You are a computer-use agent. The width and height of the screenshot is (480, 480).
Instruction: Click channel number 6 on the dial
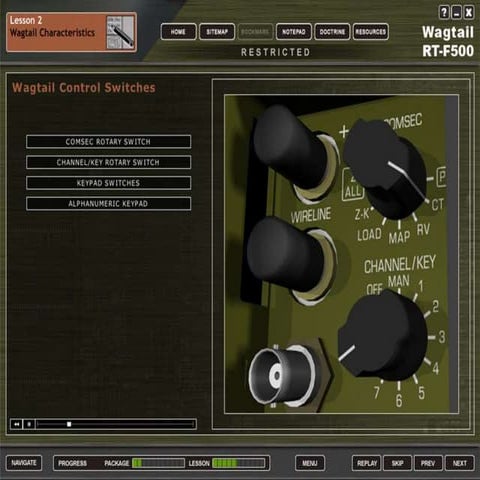(x=399, y=400)
